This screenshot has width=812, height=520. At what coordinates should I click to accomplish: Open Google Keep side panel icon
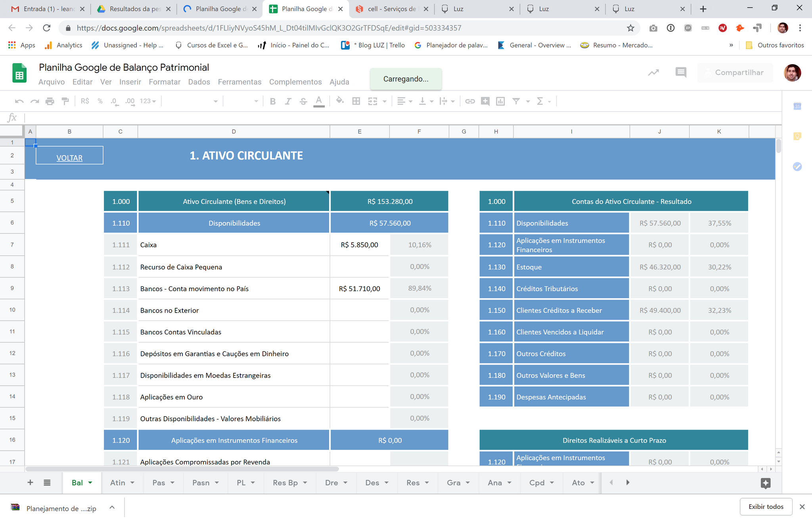click(797, 136)
